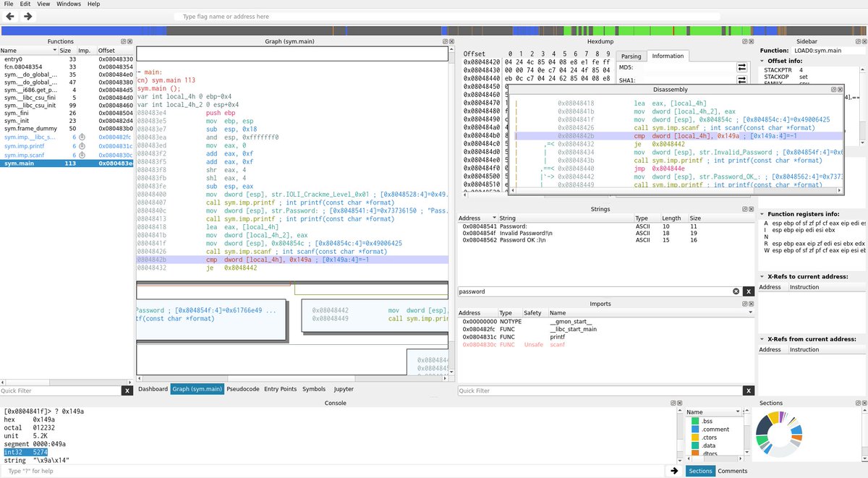Float the Imports panel
The height and width of the screenshot is (478, 868).
point(744,304)
